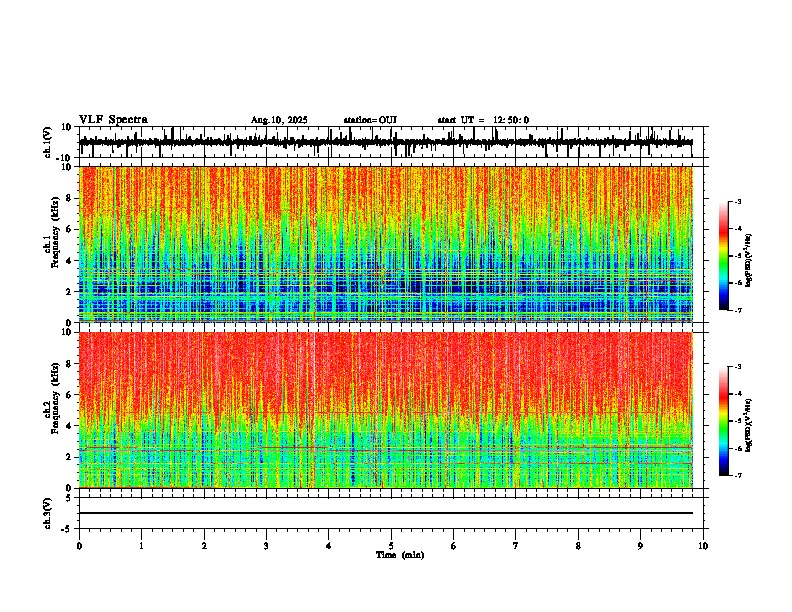This screenshot has height=612, width=792.
Task: Click the 2 tick on ch.2 frequency axis
Action: [x=69, y=457]
